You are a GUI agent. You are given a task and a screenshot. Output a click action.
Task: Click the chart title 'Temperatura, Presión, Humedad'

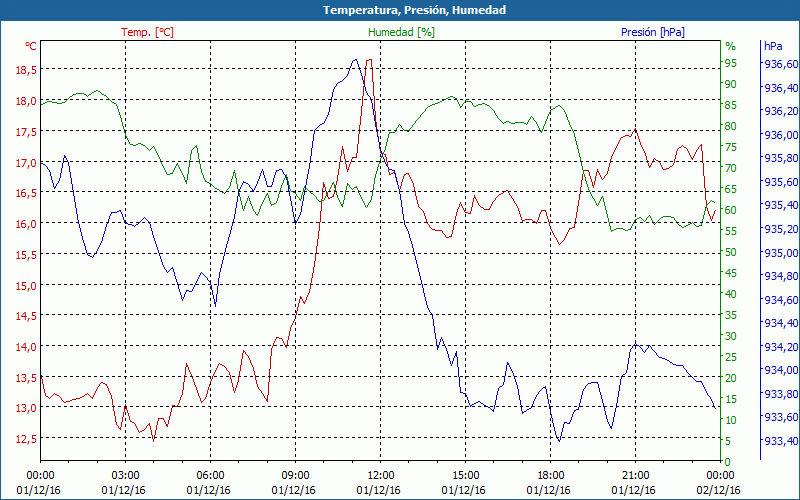pos(414,10)
